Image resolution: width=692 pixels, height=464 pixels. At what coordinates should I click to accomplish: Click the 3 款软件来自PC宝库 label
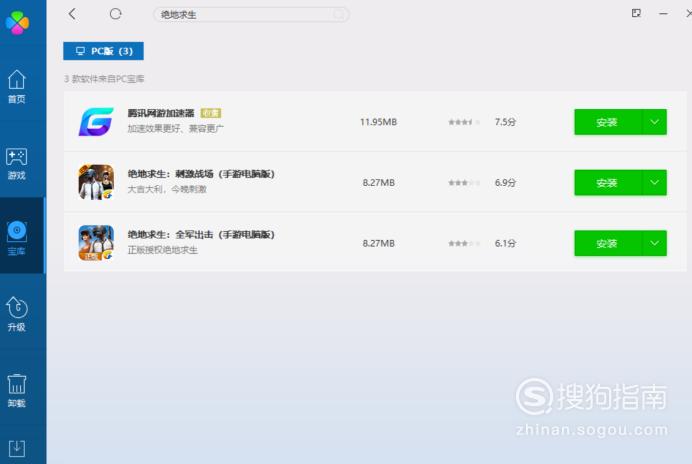tap(104, 79)
